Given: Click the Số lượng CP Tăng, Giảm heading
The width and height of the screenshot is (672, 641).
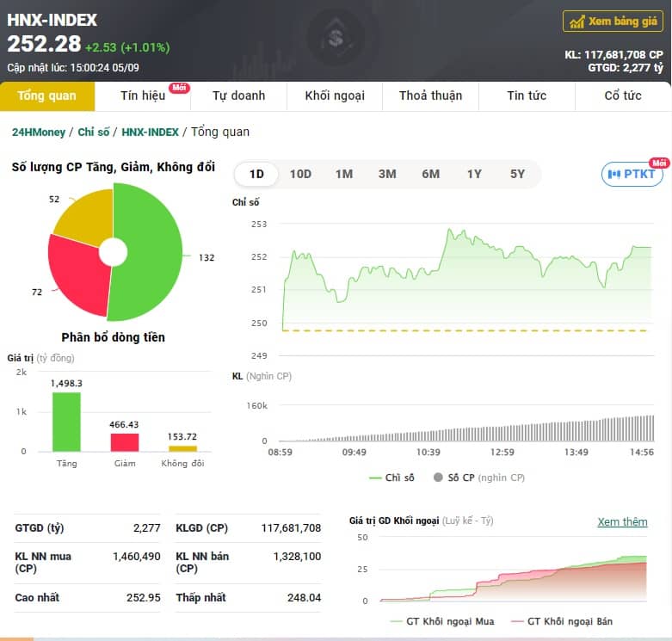Looking at the screenshot, I should pos(113,167).
